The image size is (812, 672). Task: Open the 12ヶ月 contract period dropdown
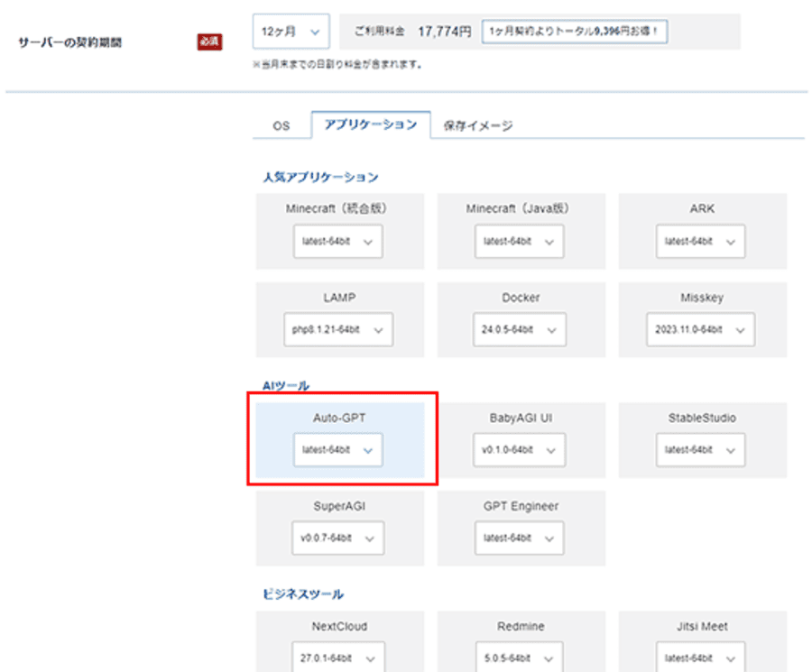(291, 32)
